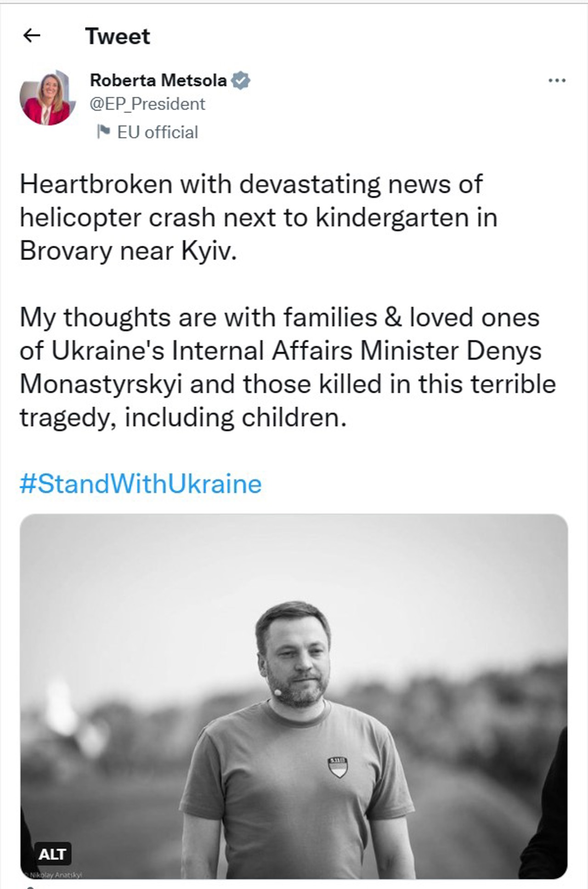Open the Roberta Metsola display name
Viewport: 588px width, 889px height.
click(158, 80)
